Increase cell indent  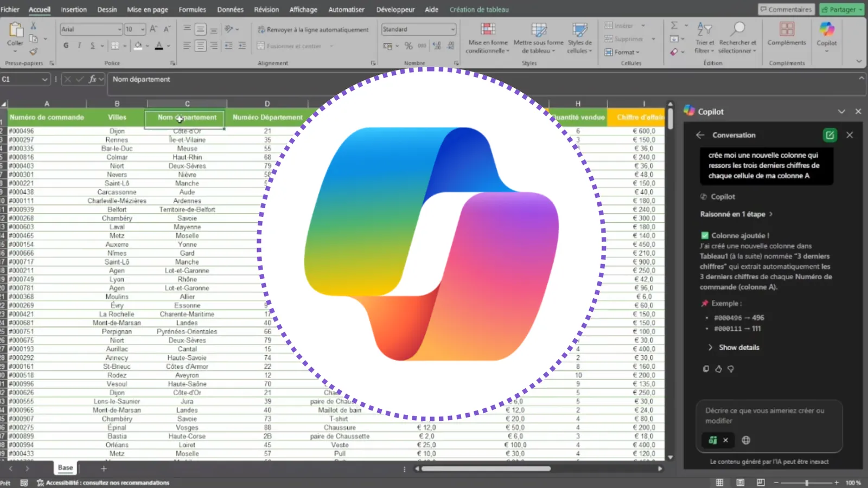pyautogui.click(x=242, y=46)
